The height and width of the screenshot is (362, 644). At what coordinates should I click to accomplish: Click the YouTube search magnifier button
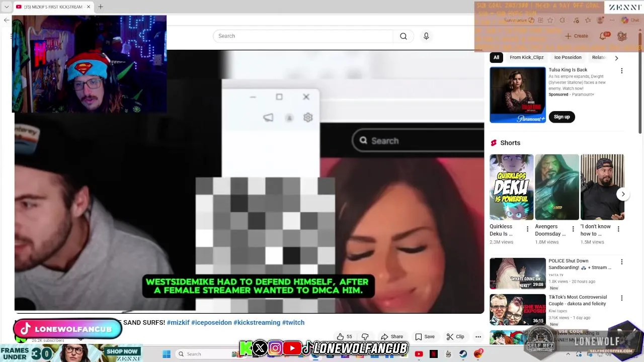pyautogui.click(x=404, y=36)
